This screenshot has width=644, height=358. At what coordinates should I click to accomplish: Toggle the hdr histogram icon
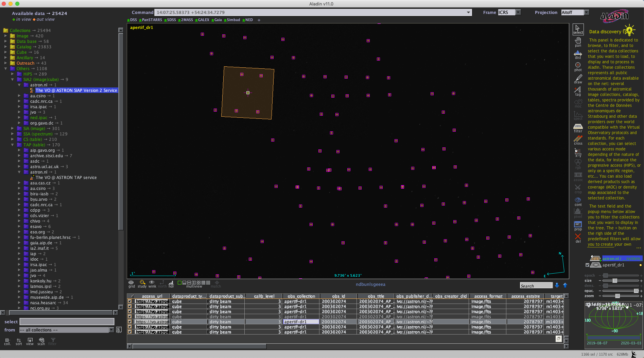171,284
